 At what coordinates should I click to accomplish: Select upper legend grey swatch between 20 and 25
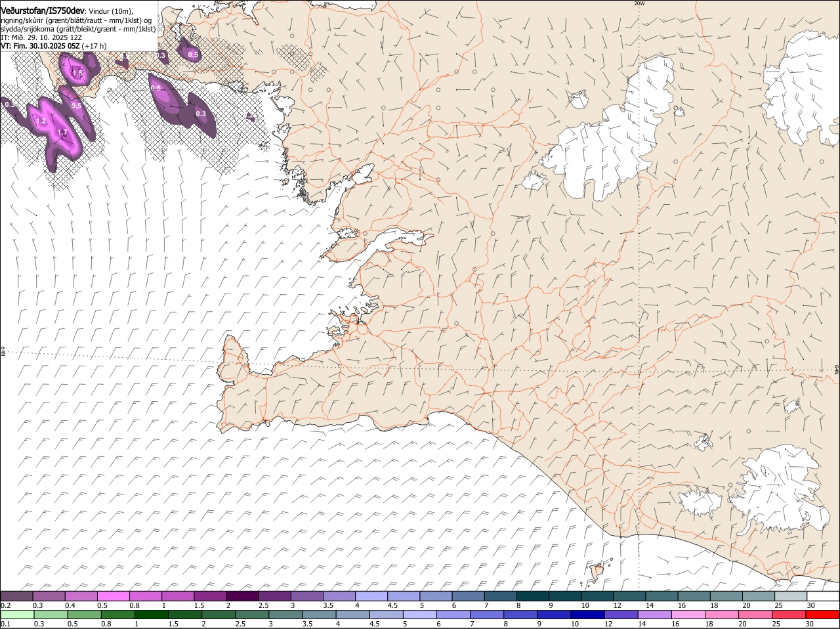coord(759,596)
